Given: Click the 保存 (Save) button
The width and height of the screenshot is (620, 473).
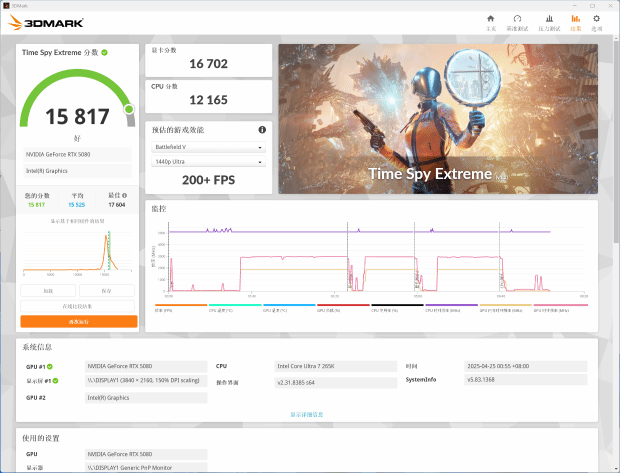Looking at the screenshot, I should click(107, 291).
